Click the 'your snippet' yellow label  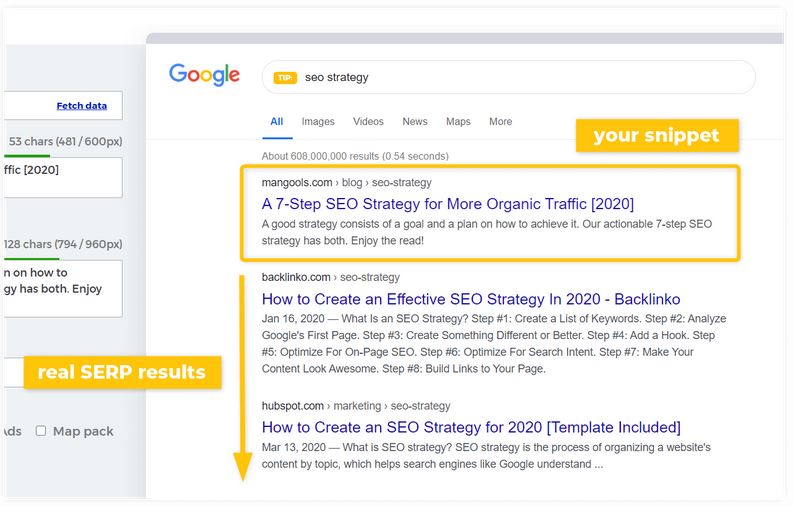coord(656,136)
